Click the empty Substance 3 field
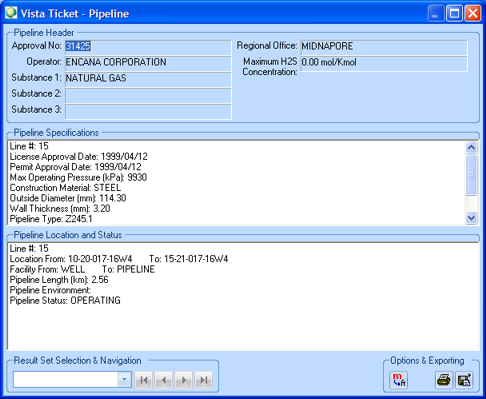This screenshot has height=399, width=486. (x=148, y=111)
